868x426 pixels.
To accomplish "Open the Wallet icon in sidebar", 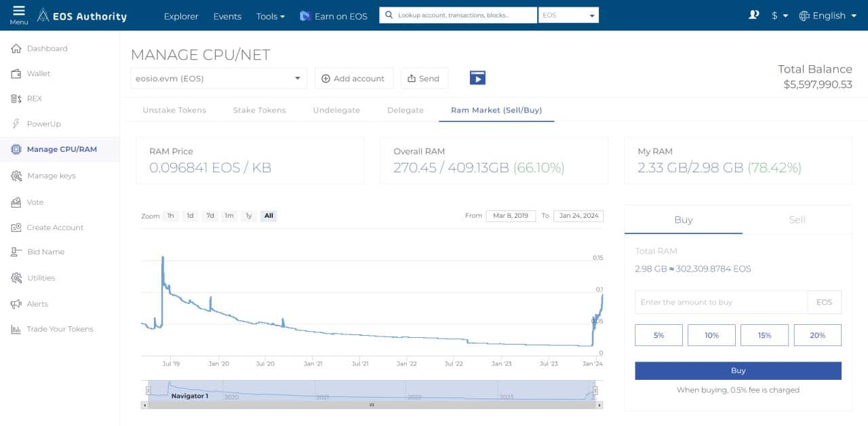I will [16, 74].
